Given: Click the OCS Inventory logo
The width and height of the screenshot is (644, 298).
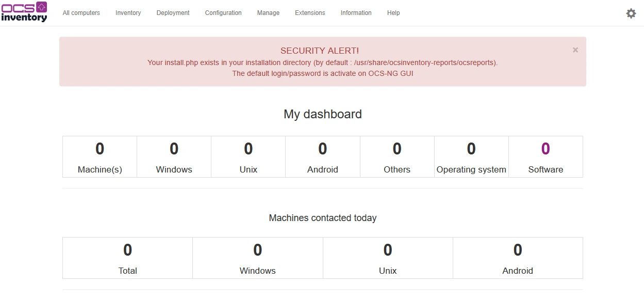Looking at the screenshot, I should click(24, 12).
